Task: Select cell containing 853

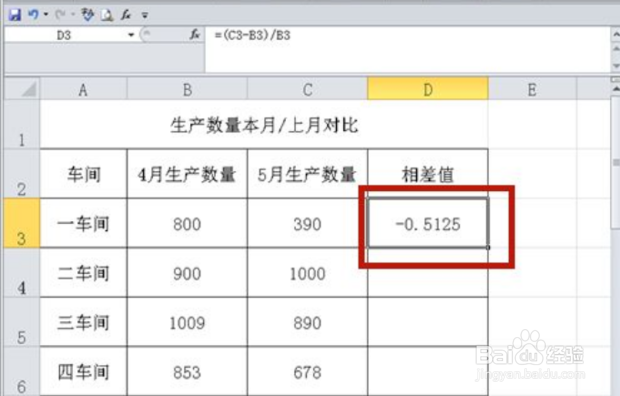Action: [187, 371]
